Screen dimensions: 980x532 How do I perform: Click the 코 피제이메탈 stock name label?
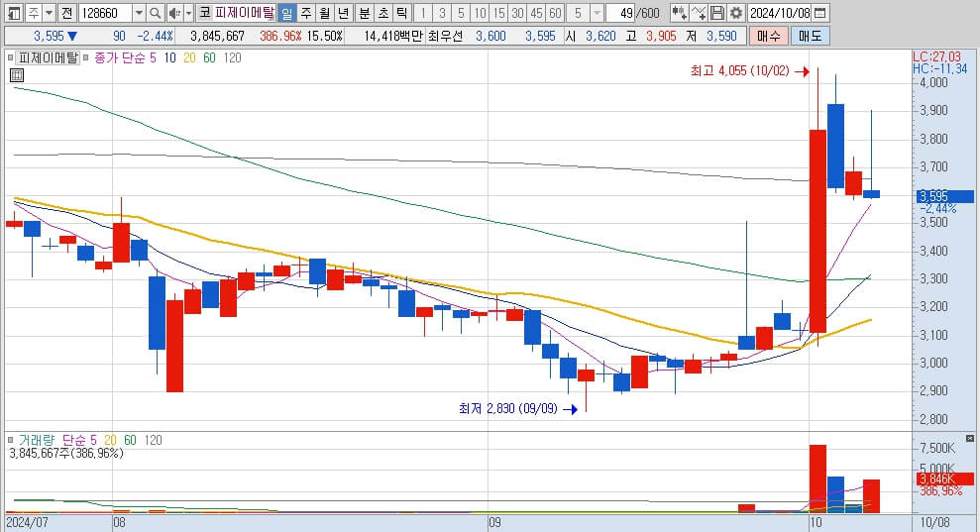236,13
